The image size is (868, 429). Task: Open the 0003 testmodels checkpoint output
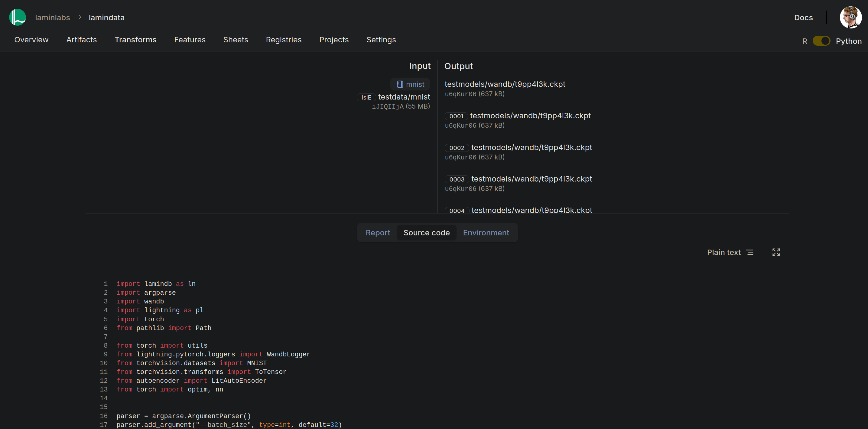tap(531, 179)
